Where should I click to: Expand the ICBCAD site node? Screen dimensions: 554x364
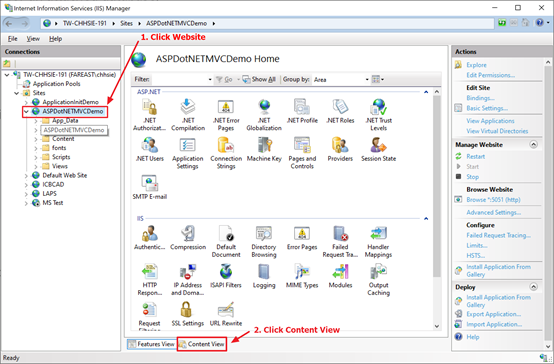pos(26,184)
